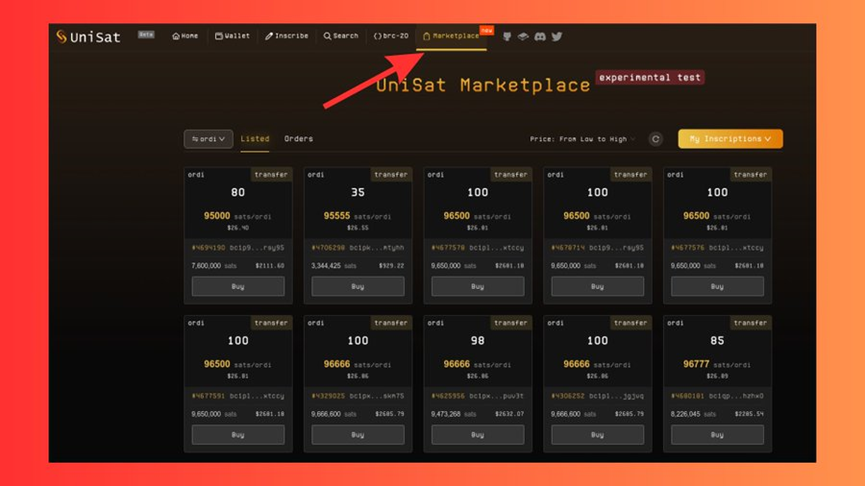Expand the My Inscriptions dropdown button

tap(730, 139)
